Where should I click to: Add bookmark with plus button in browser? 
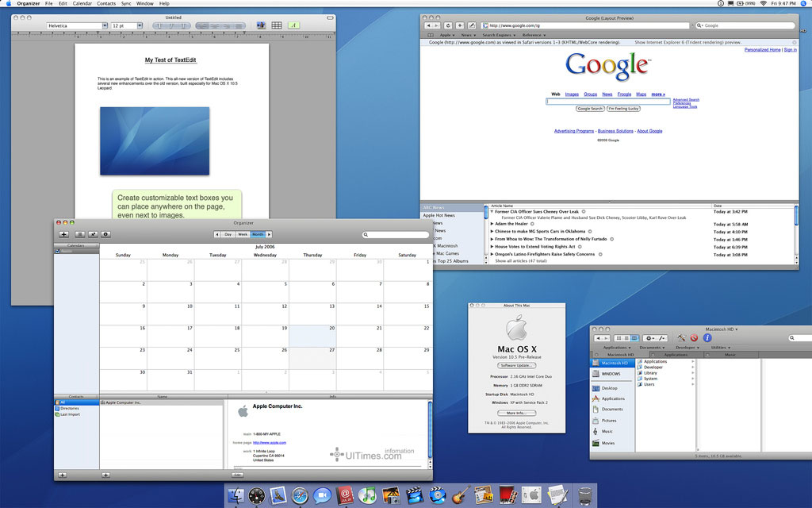pyautogui.click(x=460, y=25)
